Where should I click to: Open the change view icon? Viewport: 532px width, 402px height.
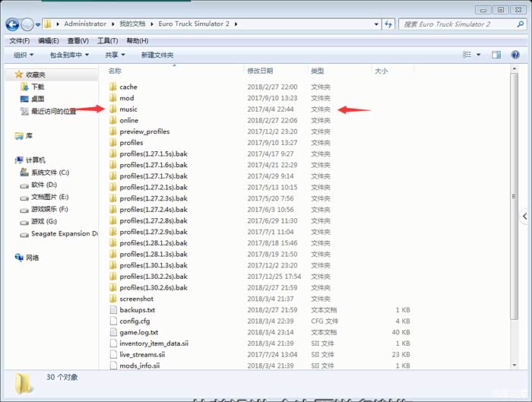click(467, 55)
